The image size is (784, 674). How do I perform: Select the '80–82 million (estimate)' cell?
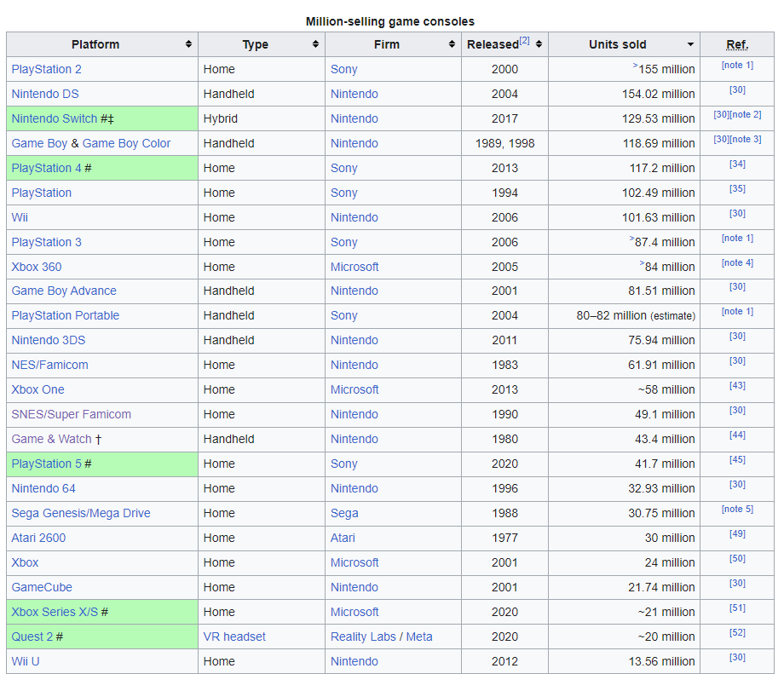pos(624,315)
